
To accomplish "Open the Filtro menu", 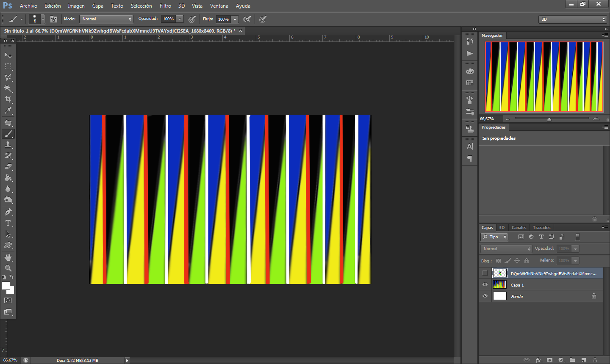I will [x=165, y=6].
